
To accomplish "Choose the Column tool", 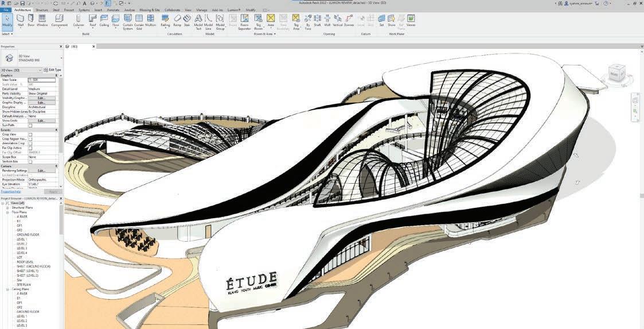I will [79, 21].
